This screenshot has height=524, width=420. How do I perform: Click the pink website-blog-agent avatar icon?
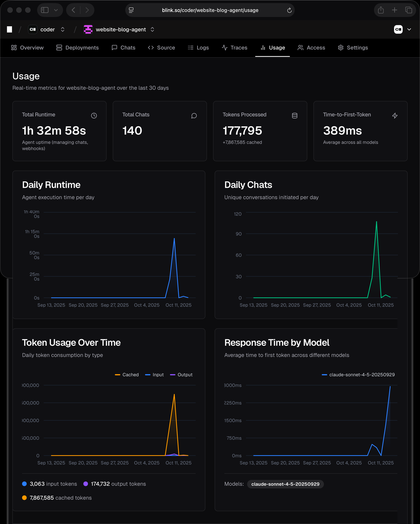tap(88, 29)
